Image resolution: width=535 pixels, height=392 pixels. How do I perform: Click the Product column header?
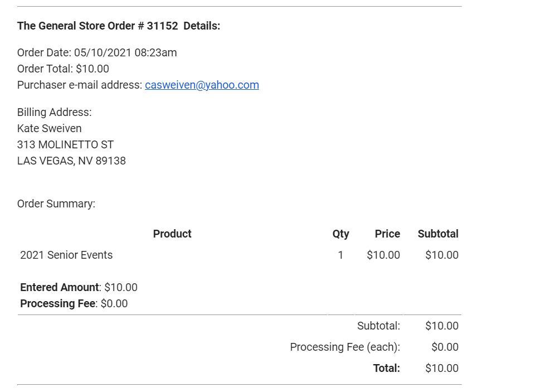pyautogui.click(x=172, y=234)
